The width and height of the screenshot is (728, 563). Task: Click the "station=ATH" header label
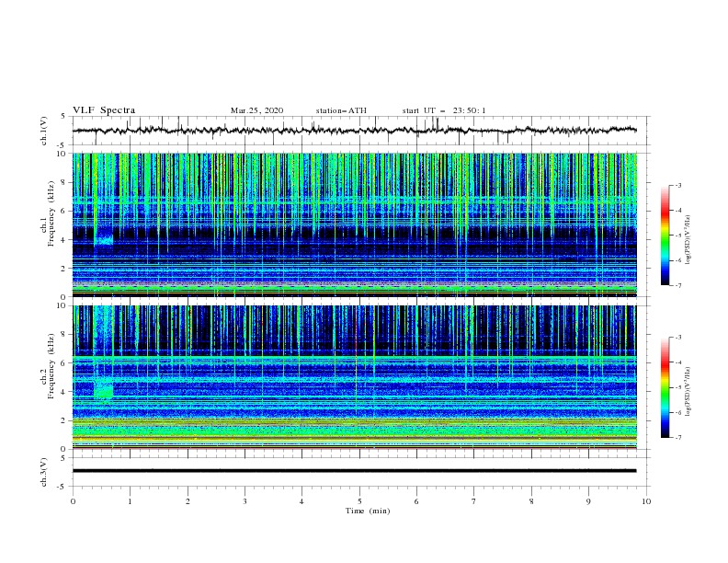coord(341,110)
